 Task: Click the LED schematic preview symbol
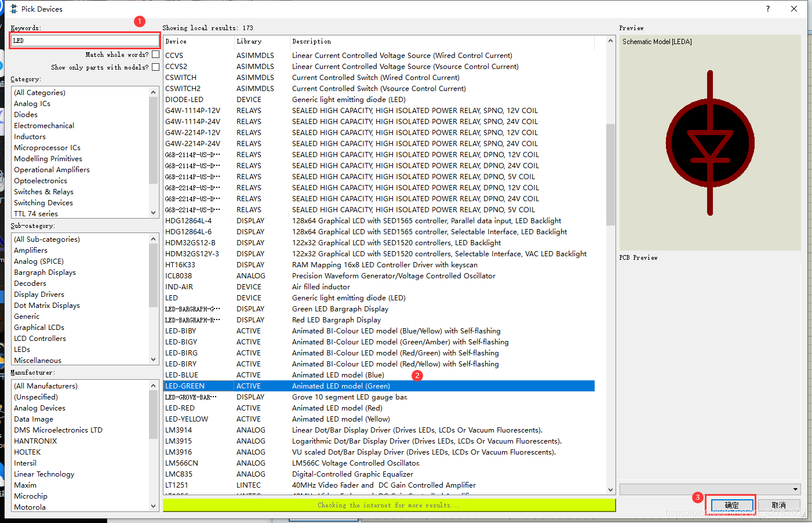pyautogui.click(x=710, y=143)
